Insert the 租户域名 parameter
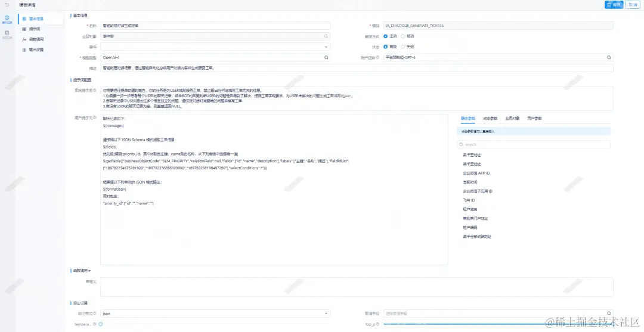Viewport: 644px width, 332px height. point(470,209)
